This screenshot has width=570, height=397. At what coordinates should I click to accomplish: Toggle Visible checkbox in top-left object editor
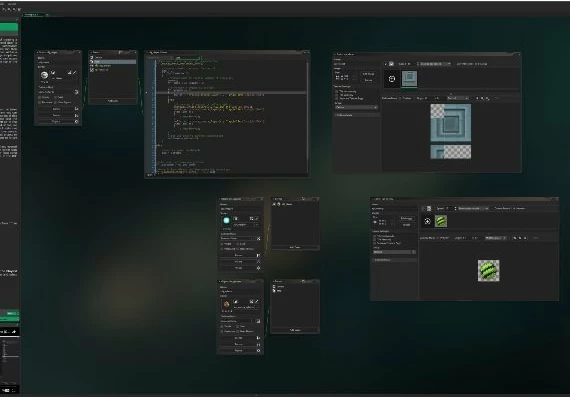point(40,97)
